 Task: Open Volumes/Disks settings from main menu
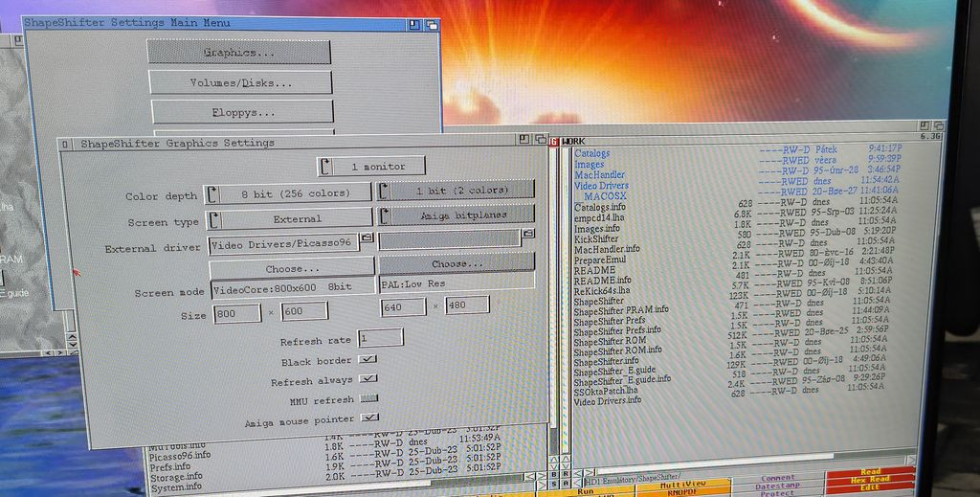tap(240, 83)
